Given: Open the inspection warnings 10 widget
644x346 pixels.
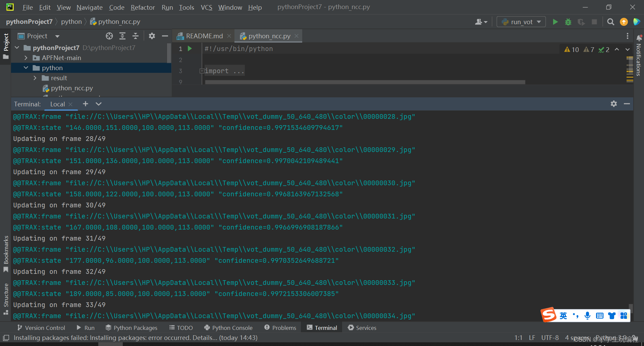Looking at the screenshot, I should pos(572,50).
